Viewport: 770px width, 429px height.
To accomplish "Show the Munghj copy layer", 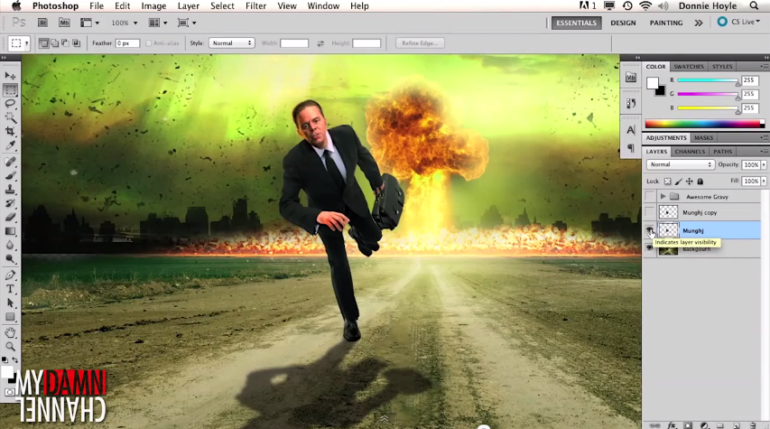I will pyautogui.click(x=650, y=213).
